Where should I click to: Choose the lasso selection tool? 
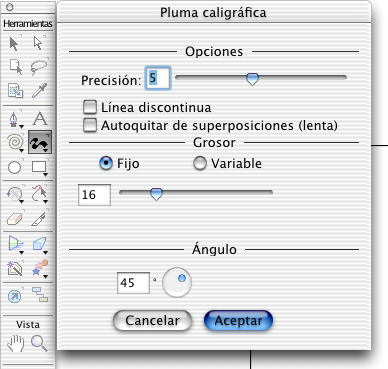[39, 67]
